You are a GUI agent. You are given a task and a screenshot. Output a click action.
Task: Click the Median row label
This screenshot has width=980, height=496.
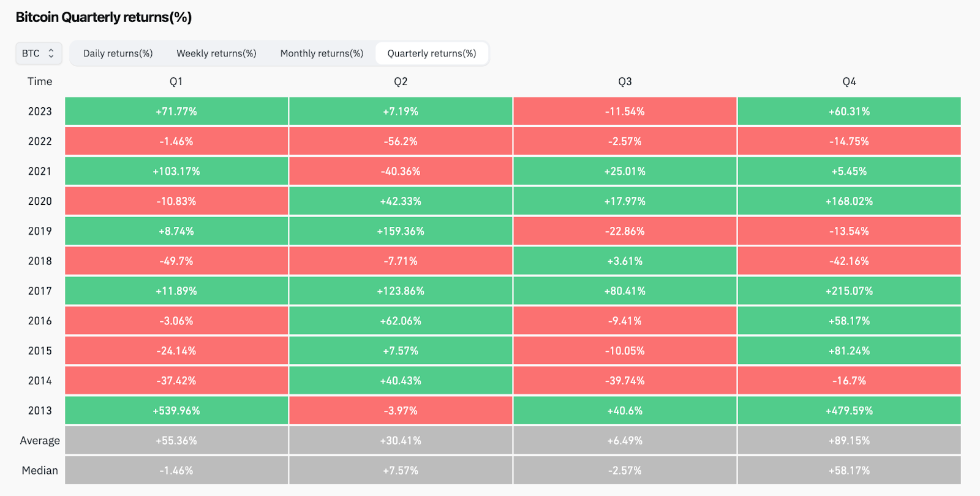[x=40, y=471]
